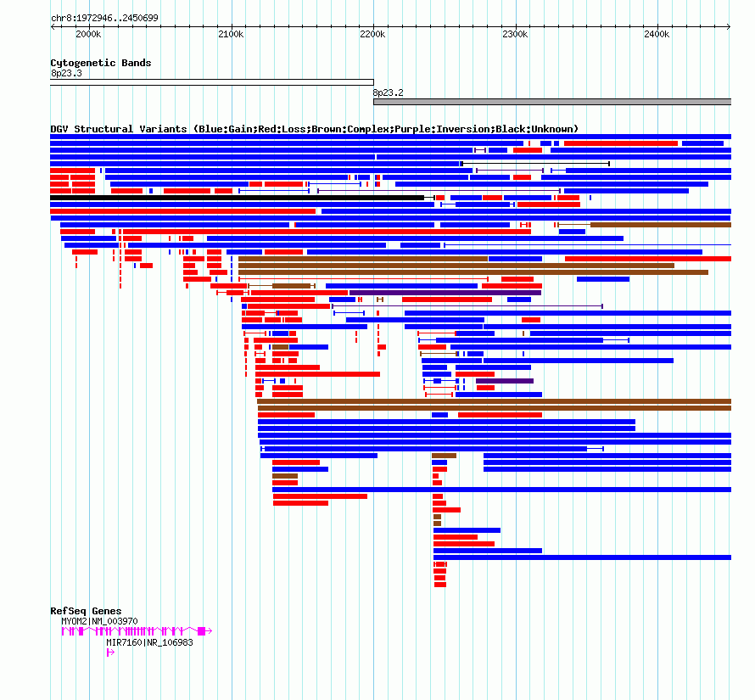Click the MIR7160|NR_106983 gene label

point(149,642)
